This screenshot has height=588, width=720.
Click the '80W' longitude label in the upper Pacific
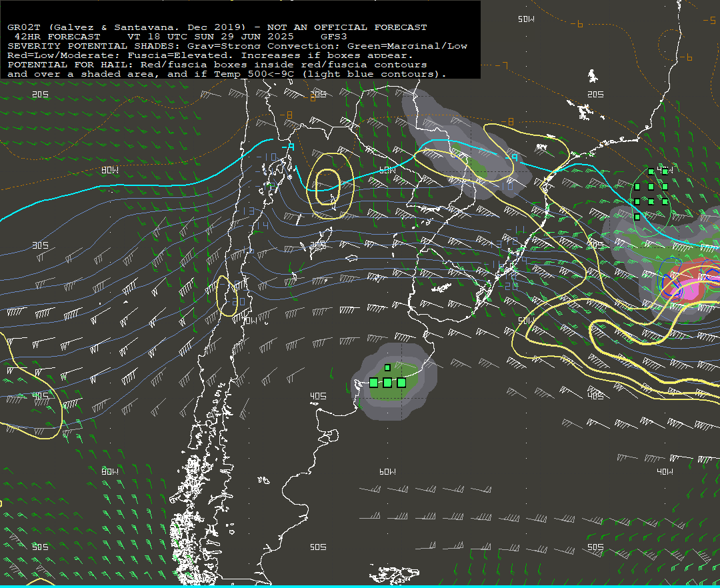[x=110, y=170]
